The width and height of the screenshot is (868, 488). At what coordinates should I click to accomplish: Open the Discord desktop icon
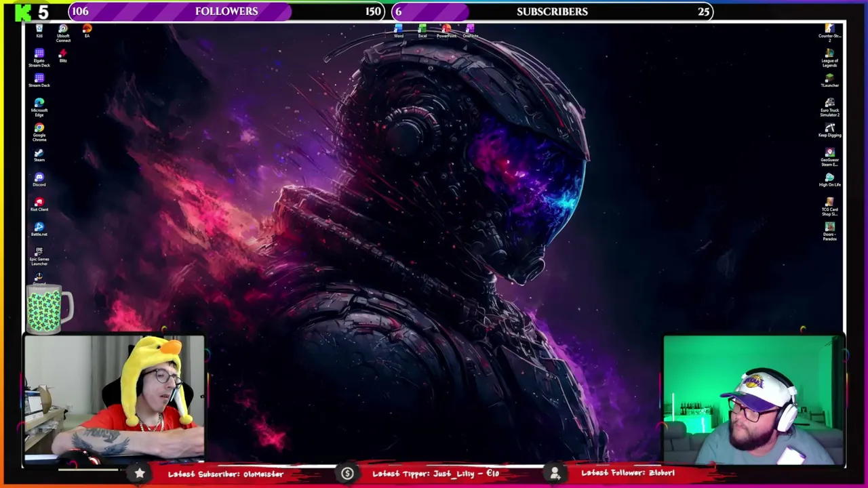point(39,180)
